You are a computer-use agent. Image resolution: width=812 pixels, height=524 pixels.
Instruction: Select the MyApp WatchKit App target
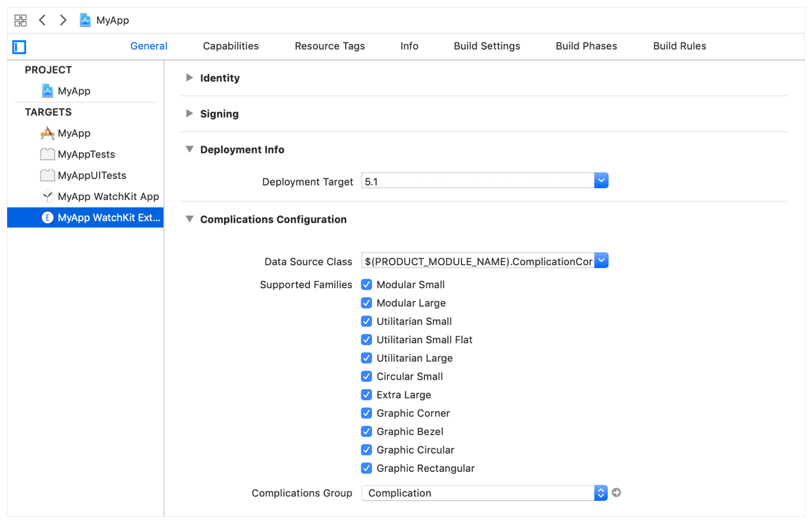(x=107, y=196)
